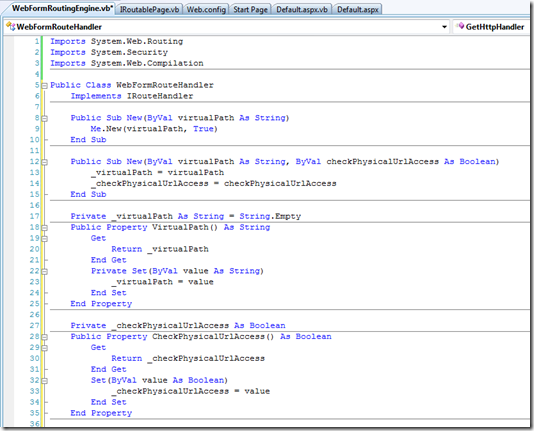Viewport: 534px width, 431px height.
Task: Click 'End Sub' on line 15
Action: point(88,194)
